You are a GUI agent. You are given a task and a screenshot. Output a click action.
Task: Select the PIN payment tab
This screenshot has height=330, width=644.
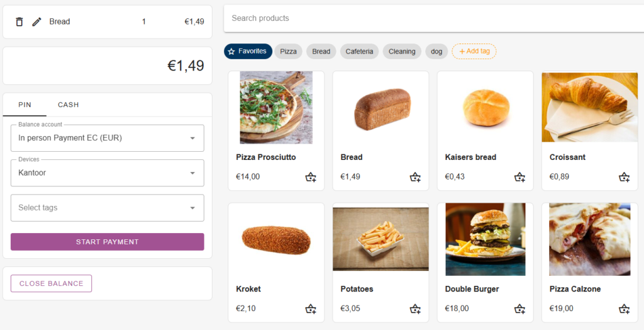tap(25, 105)
